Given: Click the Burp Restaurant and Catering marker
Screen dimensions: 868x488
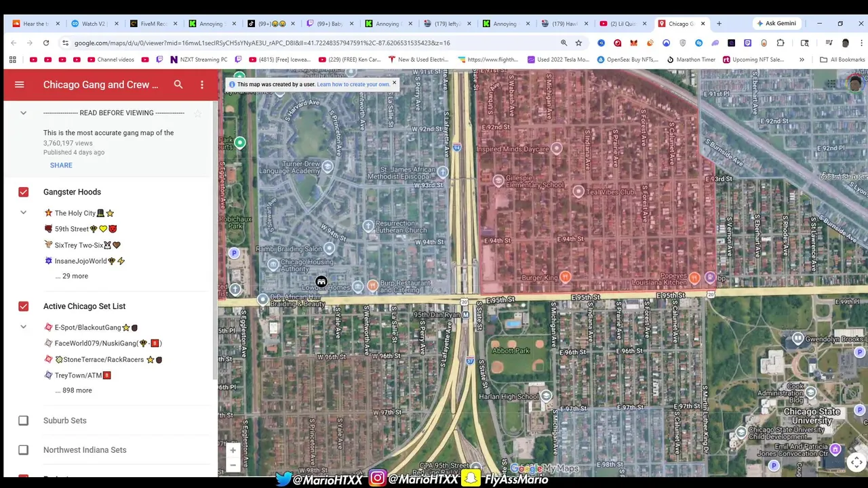Looking at the screenshot, I should point(372,286).
